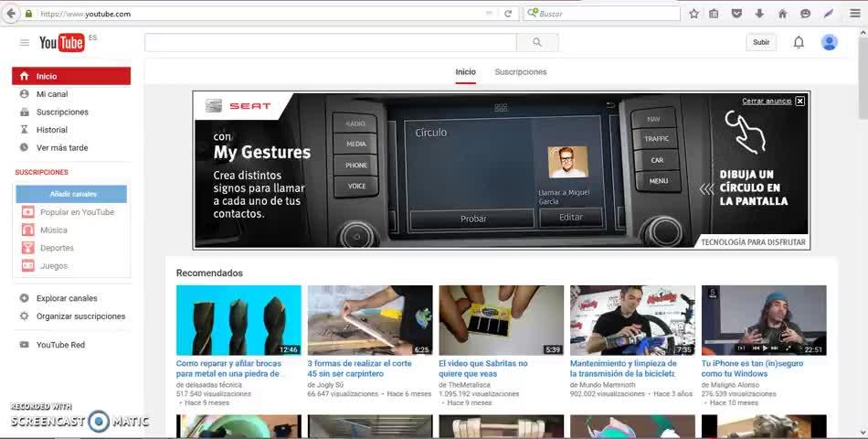Go to the browser home icon
The image size is (868, 439).
click(783, 14)
